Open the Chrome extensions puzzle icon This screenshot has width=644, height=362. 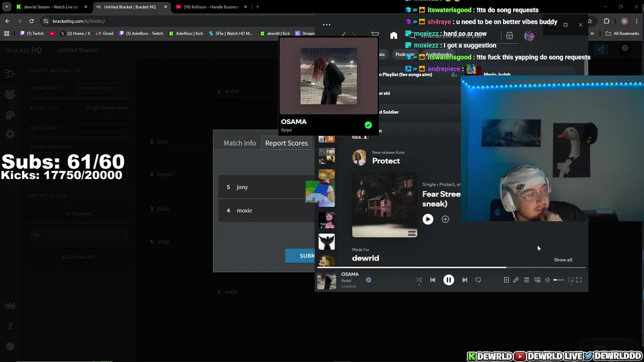click(606, 21)
